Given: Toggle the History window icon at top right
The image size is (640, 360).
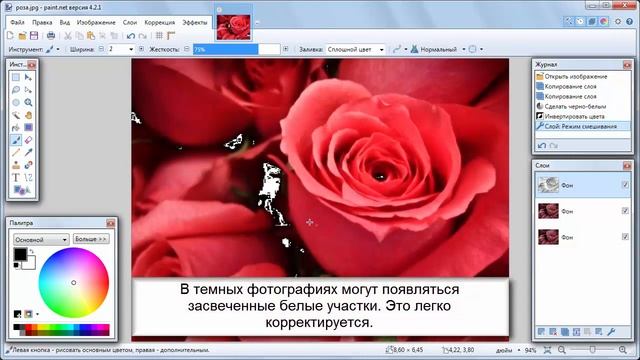Looking at the screenshot, I should pyautogui.click(x=580, y=21).
